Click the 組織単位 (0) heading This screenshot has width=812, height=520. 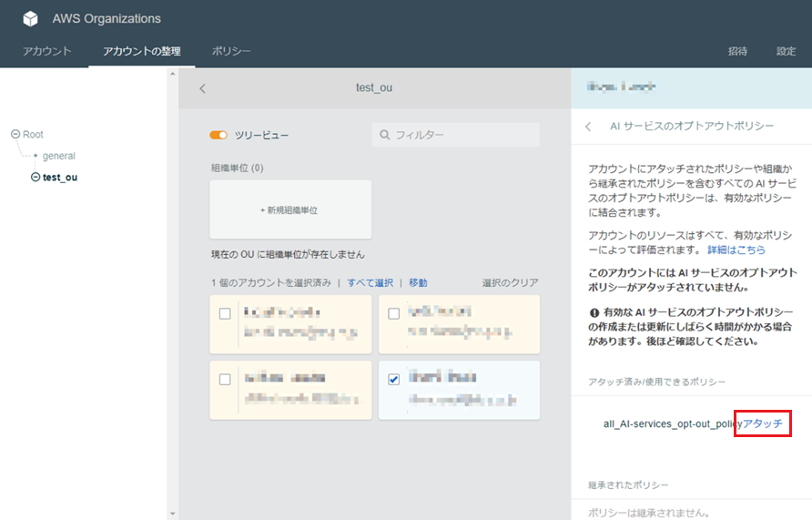pyautogui.click(x=238, y=168)
